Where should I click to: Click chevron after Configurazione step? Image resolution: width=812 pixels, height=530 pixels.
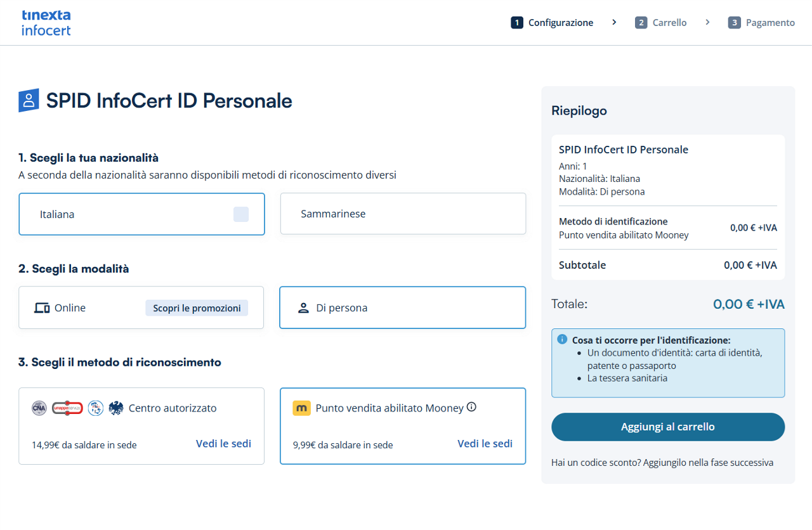pyautogui.click(x=614, y=22)
